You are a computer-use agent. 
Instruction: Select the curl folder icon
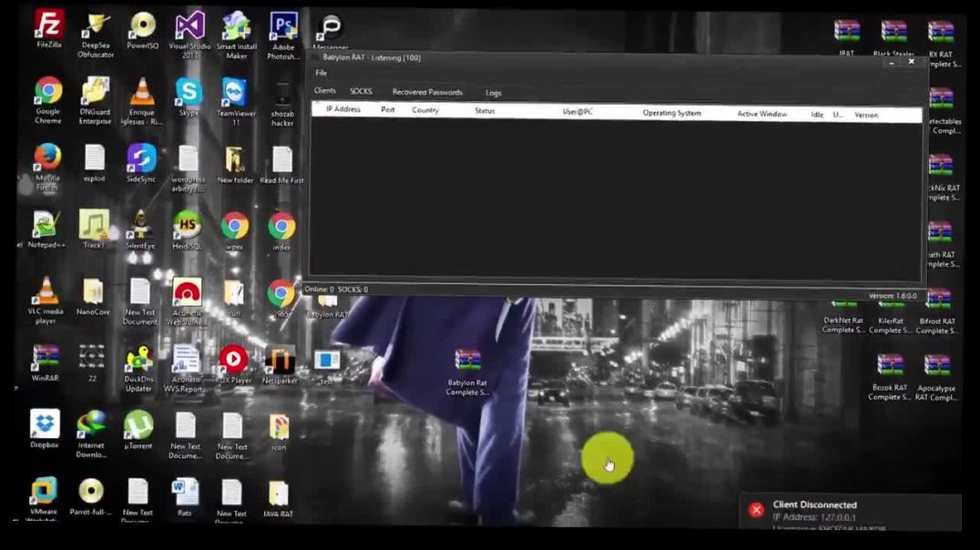click(x=234, y=299)
